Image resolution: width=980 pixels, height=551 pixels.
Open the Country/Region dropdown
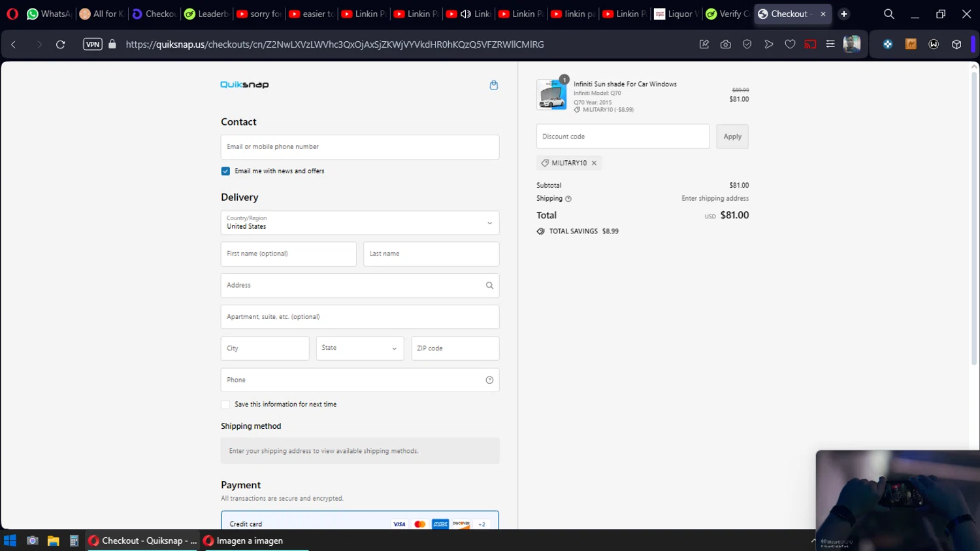pos(360,223)
